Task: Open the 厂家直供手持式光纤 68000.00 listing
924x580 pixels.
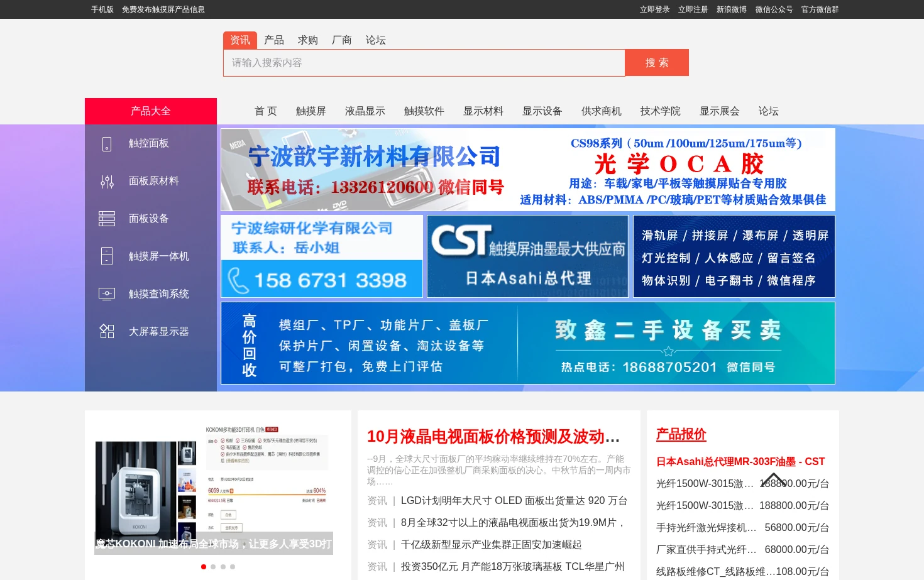Action: point(742,550)
